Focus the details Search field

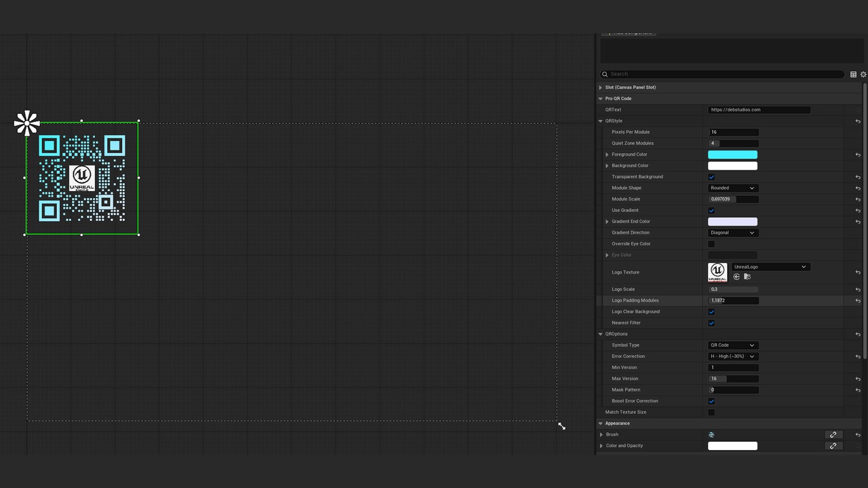(722, 74)
